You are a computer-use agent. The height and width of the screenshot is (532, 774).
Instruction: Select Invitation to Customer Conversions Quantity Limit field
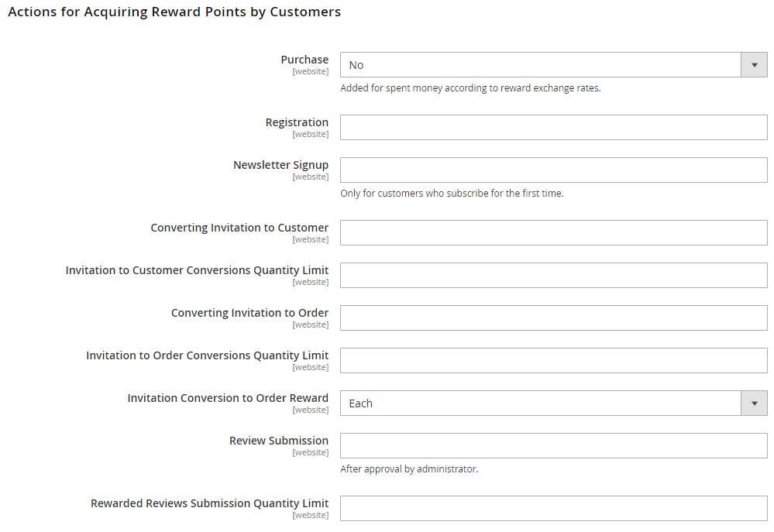(553, 276)
